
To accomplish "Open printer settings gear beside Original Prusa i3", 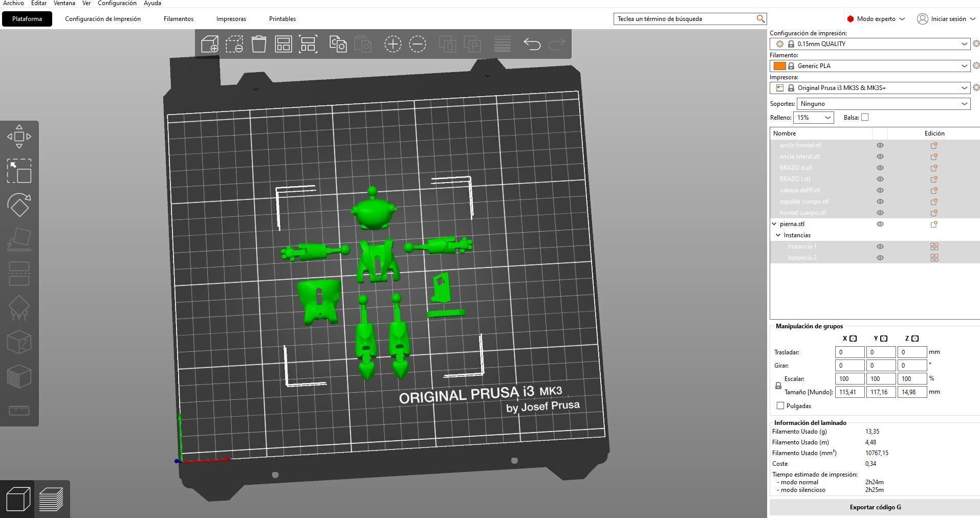I will pos(976,88).
